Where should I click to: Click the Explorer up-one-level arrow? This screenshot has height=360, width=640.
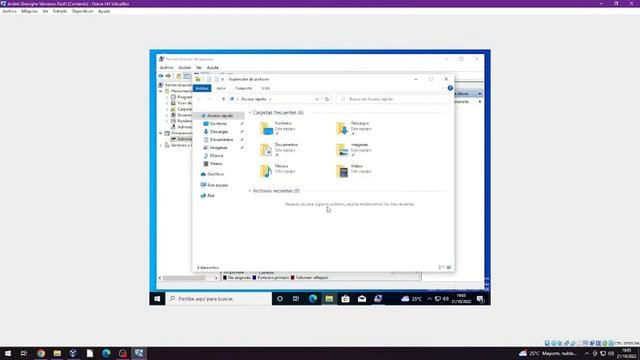pos(223,99)
